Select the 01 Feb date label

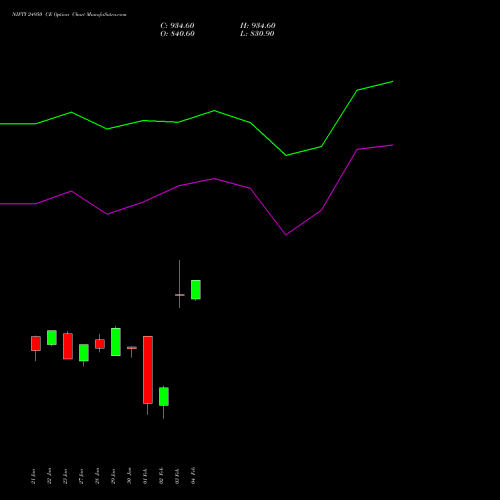point(145,476)
